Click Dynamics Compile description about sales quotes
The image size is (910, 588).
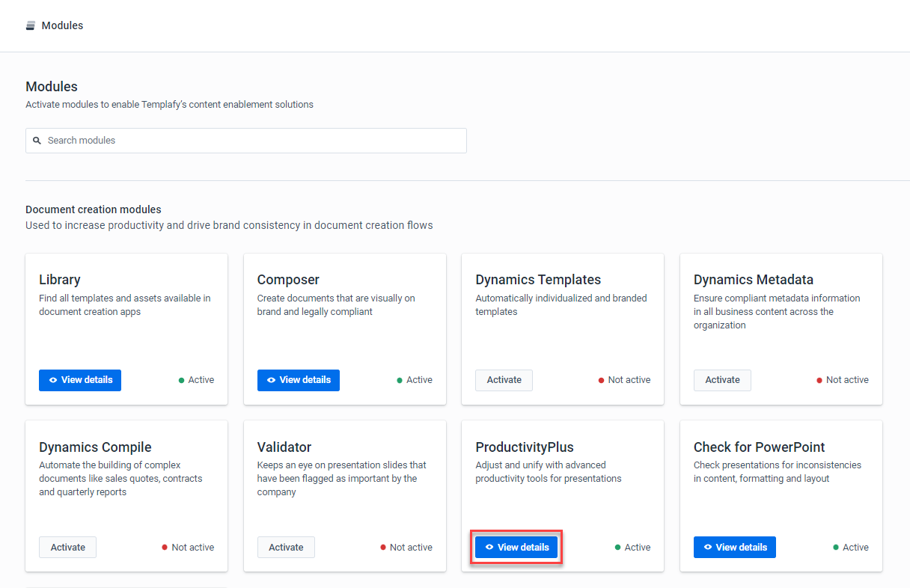120,479
